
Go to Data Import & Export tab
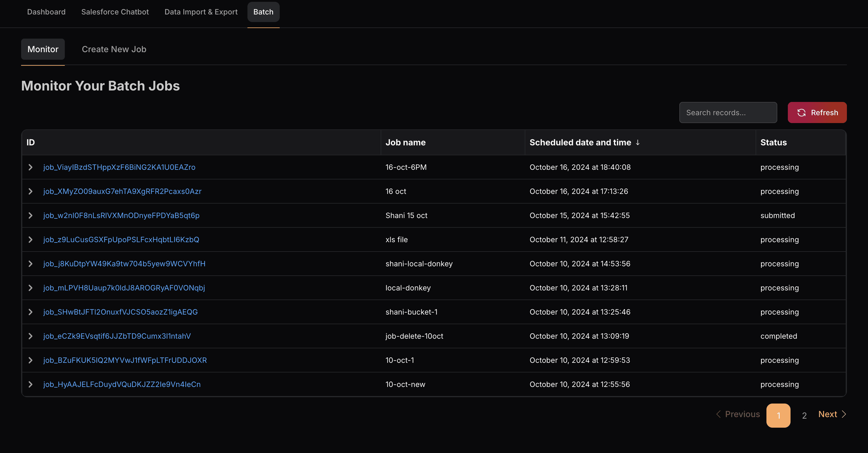point(201,12)
